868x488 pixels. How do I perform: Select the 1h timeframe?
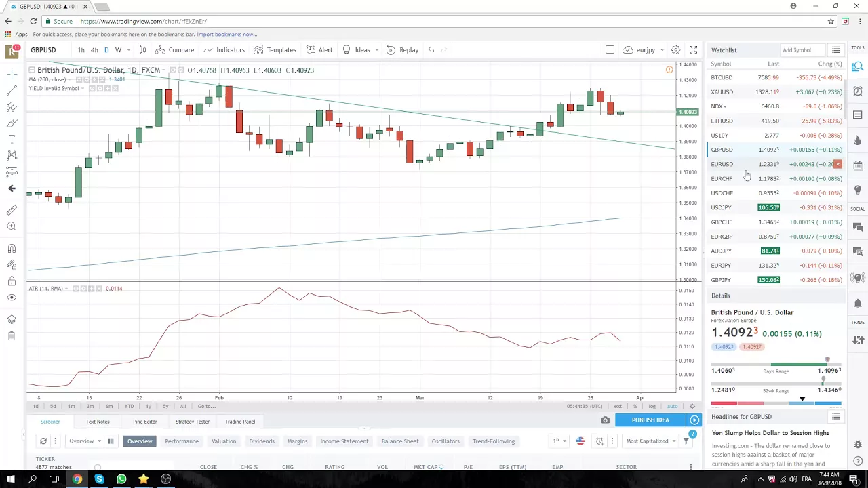pos(81,49)
